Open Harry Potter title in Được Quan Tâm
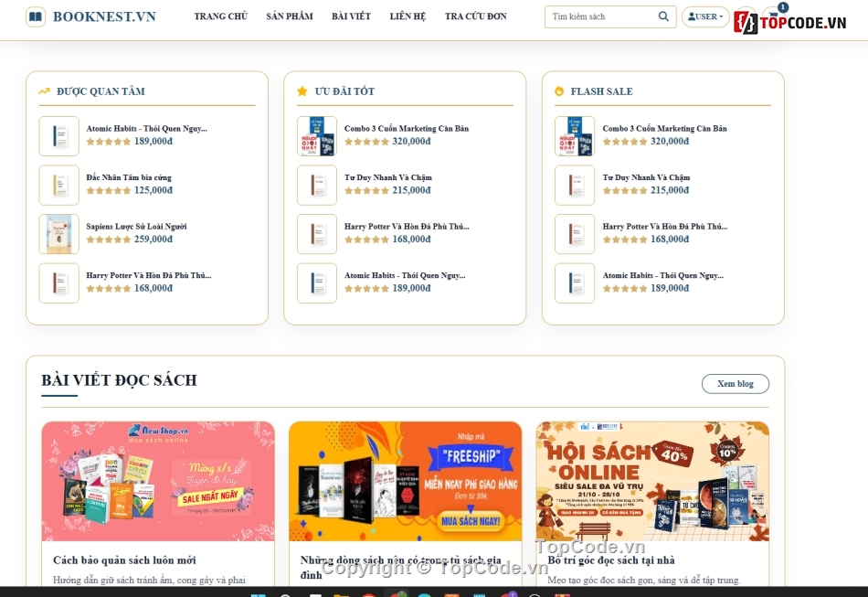Viewport: 868px width, 597px height. coord(149,275)
